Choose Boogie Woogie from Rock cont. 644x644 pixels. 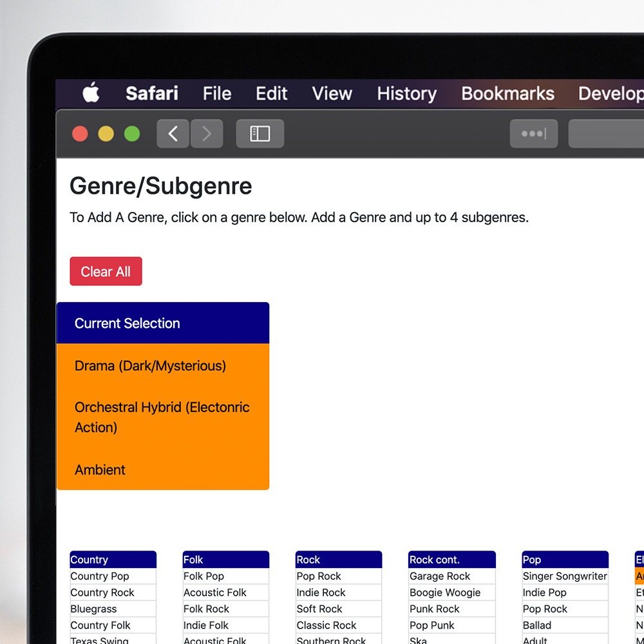[452, 592]
